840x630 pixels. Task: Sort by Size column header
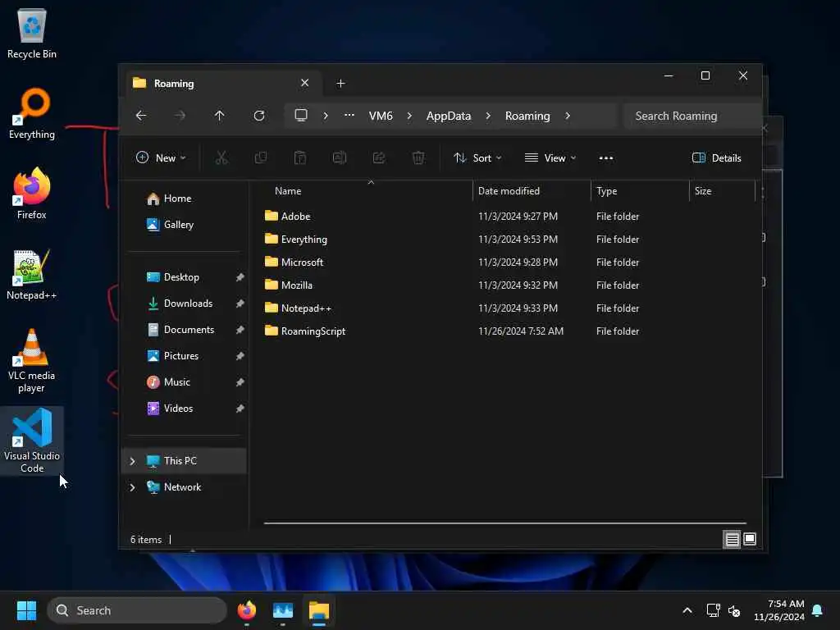tap(722, 190)
